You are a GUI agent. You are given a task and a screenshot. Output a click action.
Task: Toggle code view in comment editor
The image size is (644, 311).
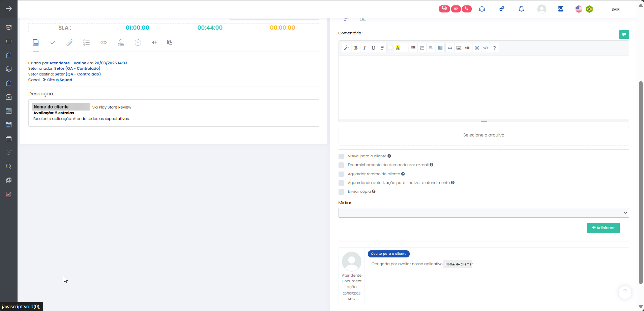tap(486, 48)
